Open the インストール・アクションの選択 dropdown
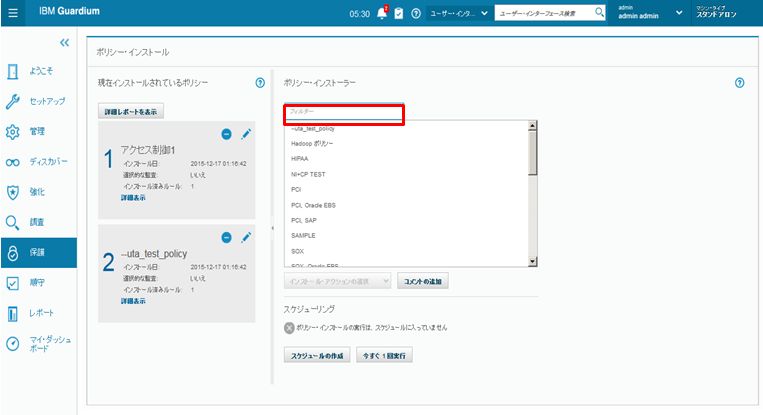This screenshot has width=763, height=415. 337,282
